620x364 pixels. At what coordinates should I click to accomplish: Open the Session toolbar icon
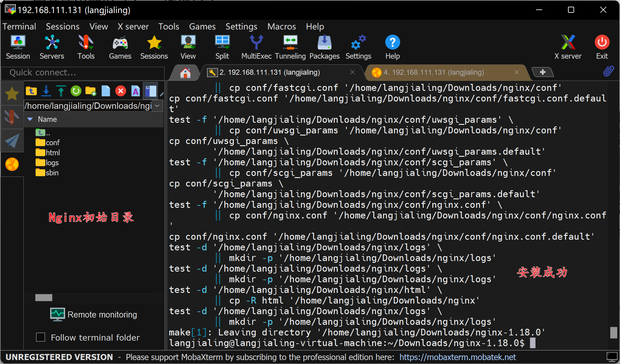tap(18, 47)
